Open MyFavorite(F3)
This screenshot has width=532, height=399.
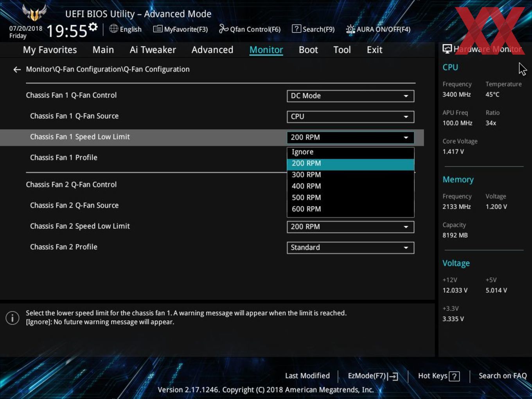180,29
